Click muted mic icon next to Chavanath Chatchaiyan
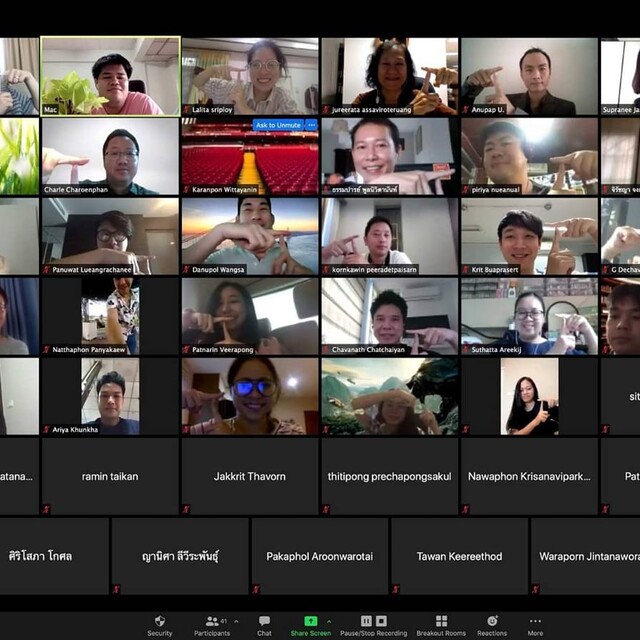The height and width of the screenshot is (640, 640). [326, 349]
